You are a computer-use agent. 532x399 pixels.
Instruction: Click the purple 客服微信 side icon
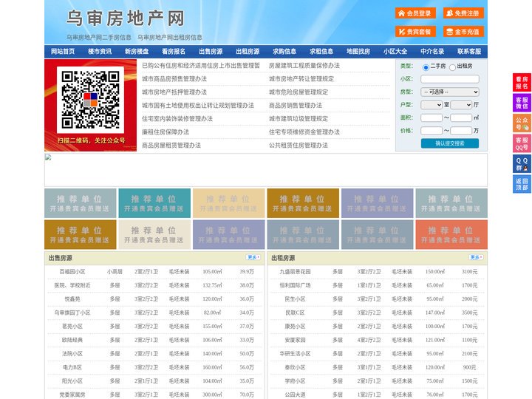522,103
